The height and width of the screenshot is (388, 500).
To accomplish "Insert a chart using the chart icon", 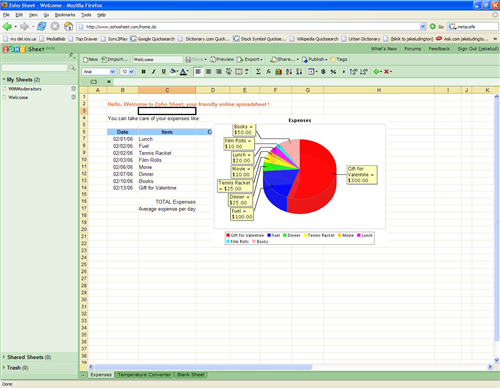I will click(278, 72).
